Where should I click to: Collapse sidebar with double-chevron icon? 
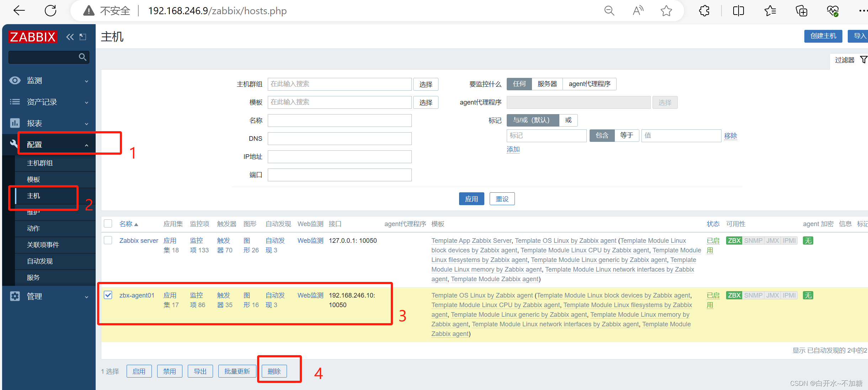click(x=70, y=37)
